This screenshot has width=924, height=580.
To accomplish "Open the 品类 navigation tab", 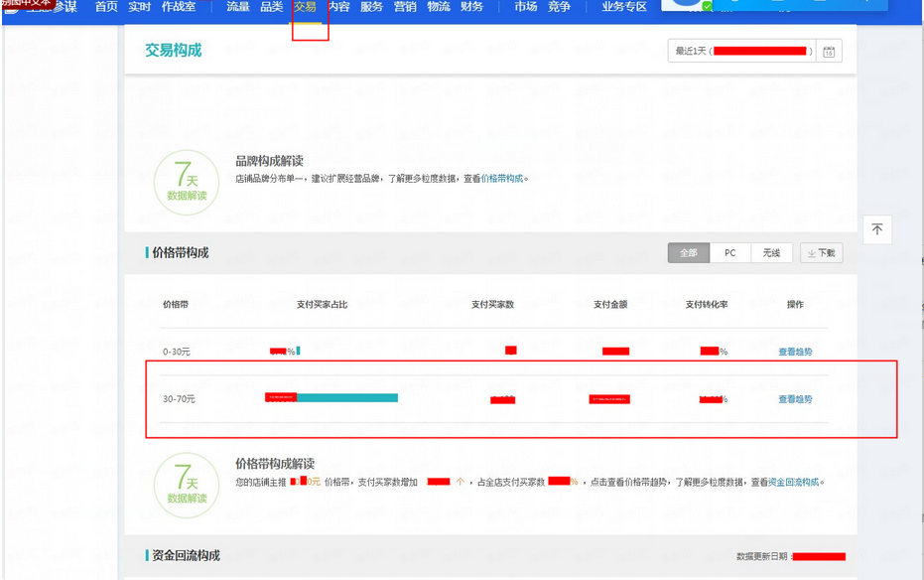I will (x=271, y=7).
